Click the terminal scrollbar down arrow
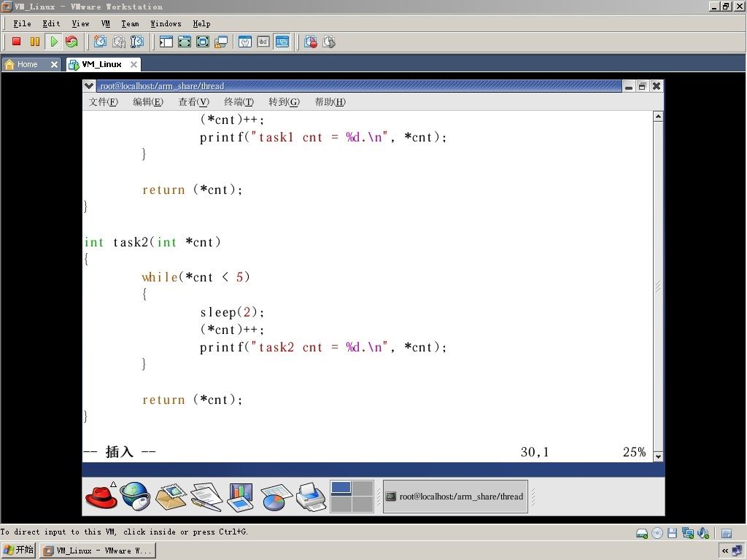This screenshot has width=747, height=560. [658, 456]
